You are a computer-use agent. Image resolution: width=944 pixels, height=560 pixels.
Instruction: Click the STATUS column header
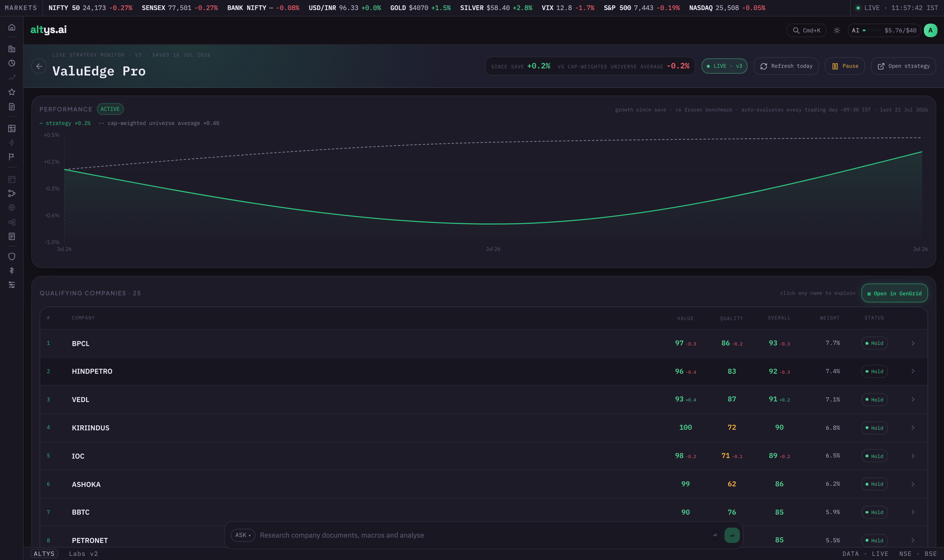click(x=874, y=318)
